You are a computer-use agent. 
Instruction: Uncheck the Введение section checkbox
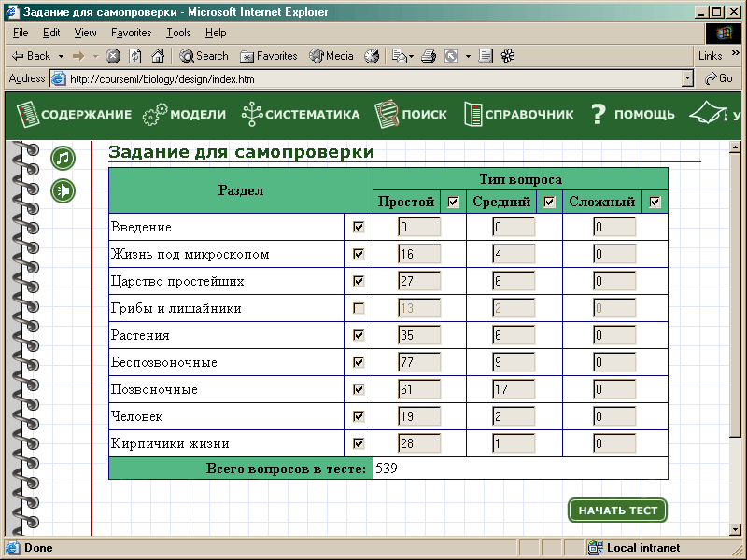[359, 227]
